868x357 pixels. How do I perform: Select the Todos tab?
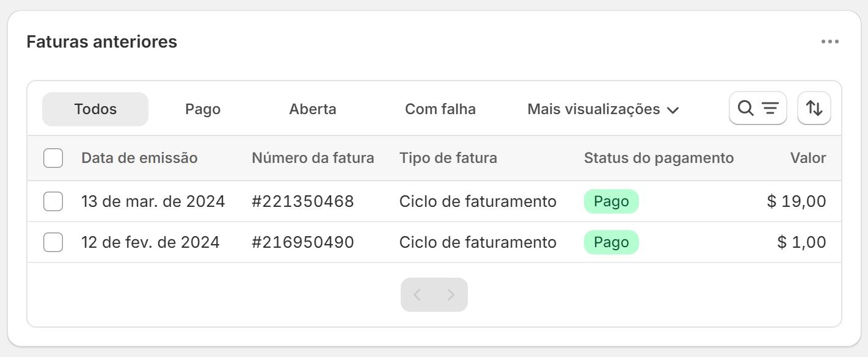(x=95, y=109)
